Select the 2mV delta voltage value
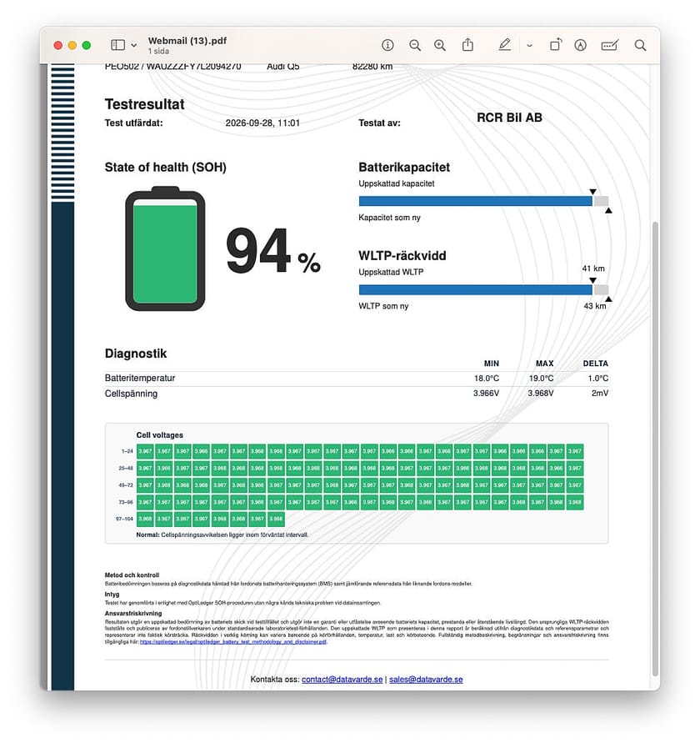Screen dimensions: 700x743 (600, 394)
